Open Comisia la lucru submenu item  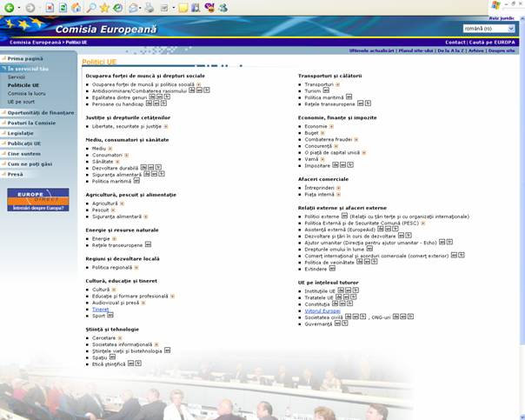[x=26, y=93]
